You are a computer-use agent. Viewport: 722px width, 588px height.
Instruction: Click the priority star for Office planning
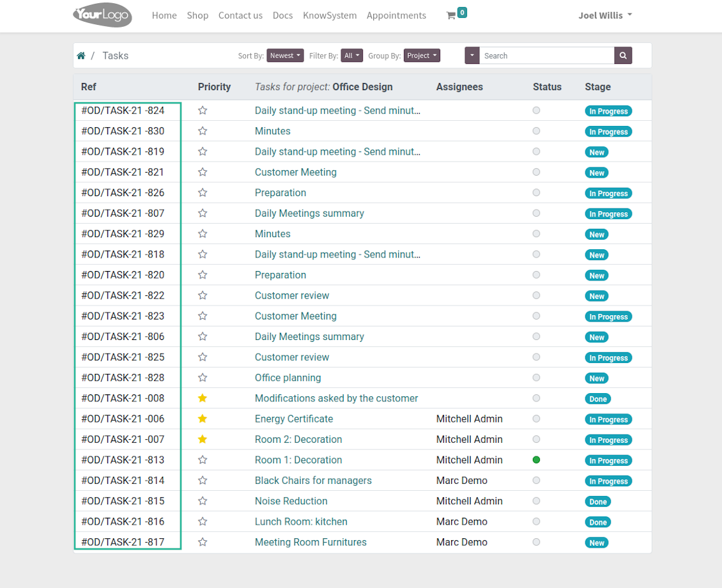(x=203, y=378)
